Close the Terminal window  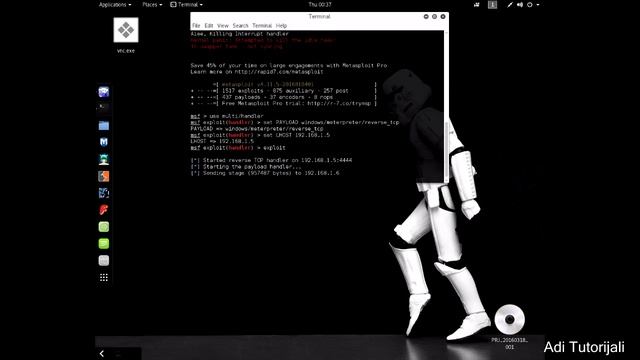click(x=443, y=16)
